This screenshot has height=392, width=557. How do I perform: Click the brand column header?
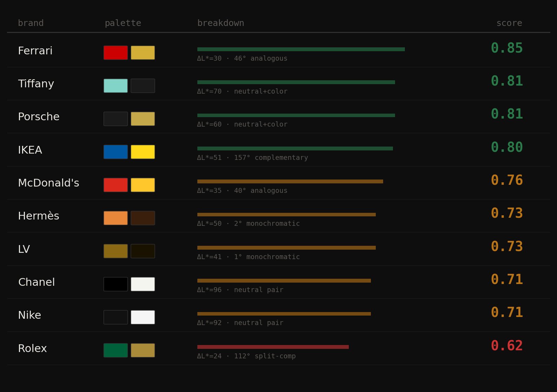(31, 23)
